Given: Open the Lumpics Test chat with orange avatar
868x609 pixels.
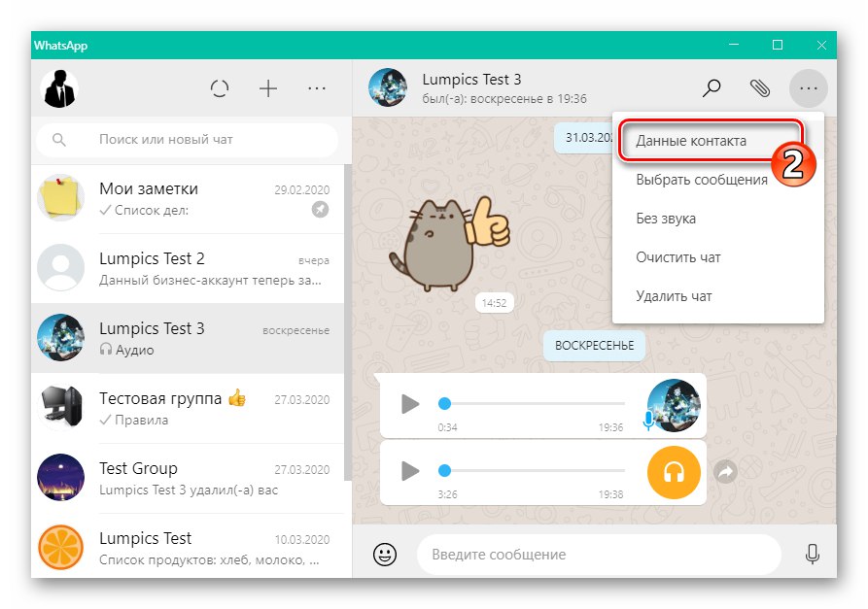Looking at the screenshot, I should (x=188, y=547).
